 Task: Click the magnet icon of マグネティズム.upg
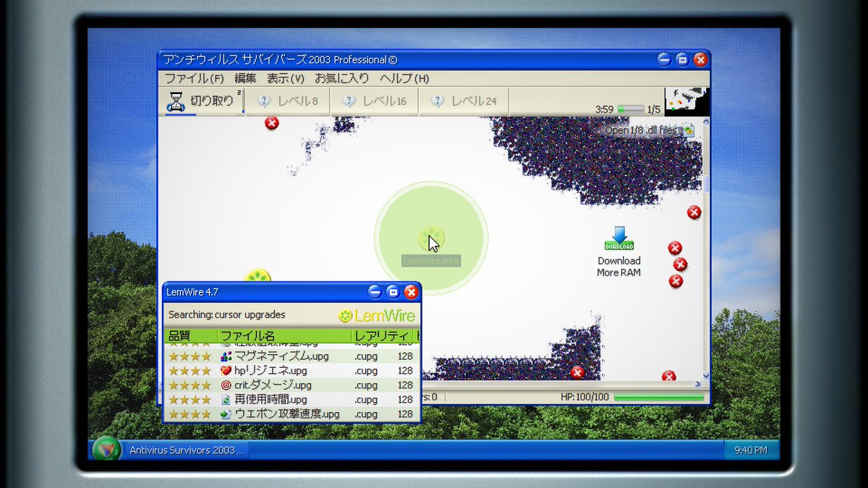(226, 356)
